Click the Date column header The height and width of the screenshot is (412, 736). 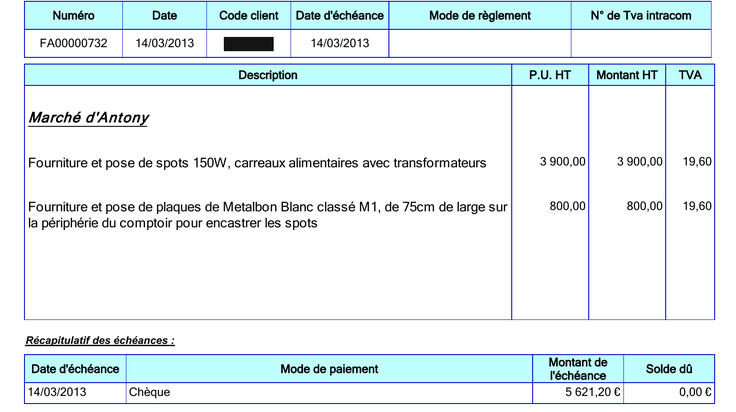coord(164,15)
